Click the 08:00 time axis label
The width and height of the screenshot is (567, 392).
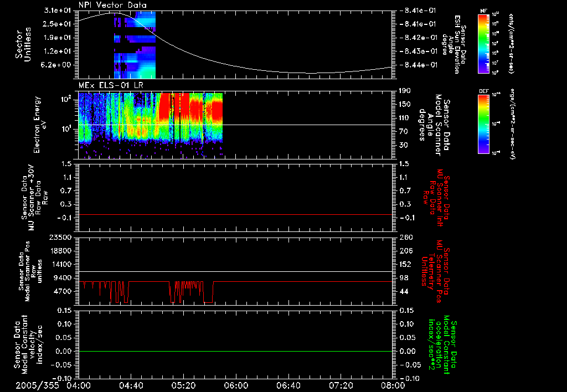coord(393,385)
